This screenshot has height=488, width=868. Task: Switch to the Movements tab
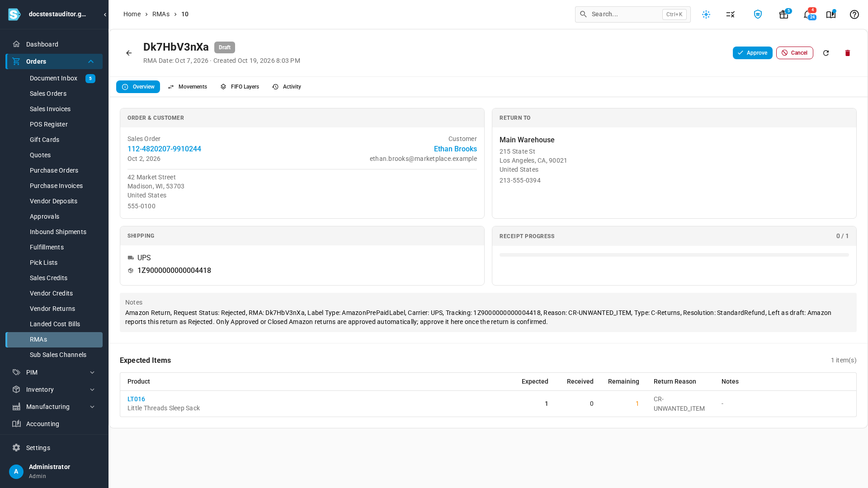point(187,87)
